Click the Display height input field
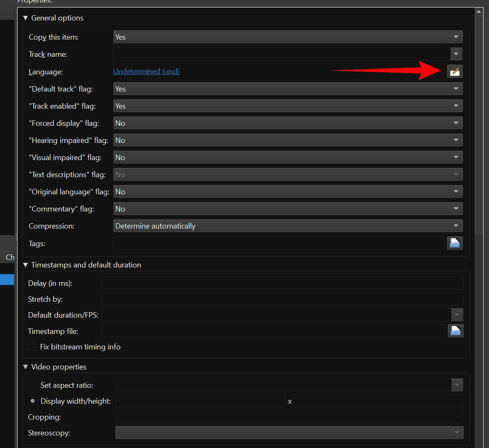The image size is (489, 448). click(379, 401)
